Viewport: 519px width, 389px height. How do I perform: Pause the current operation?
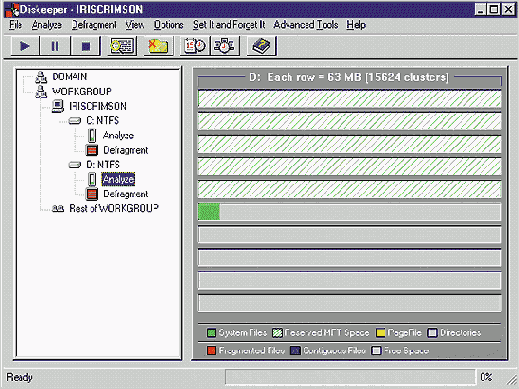55,46
